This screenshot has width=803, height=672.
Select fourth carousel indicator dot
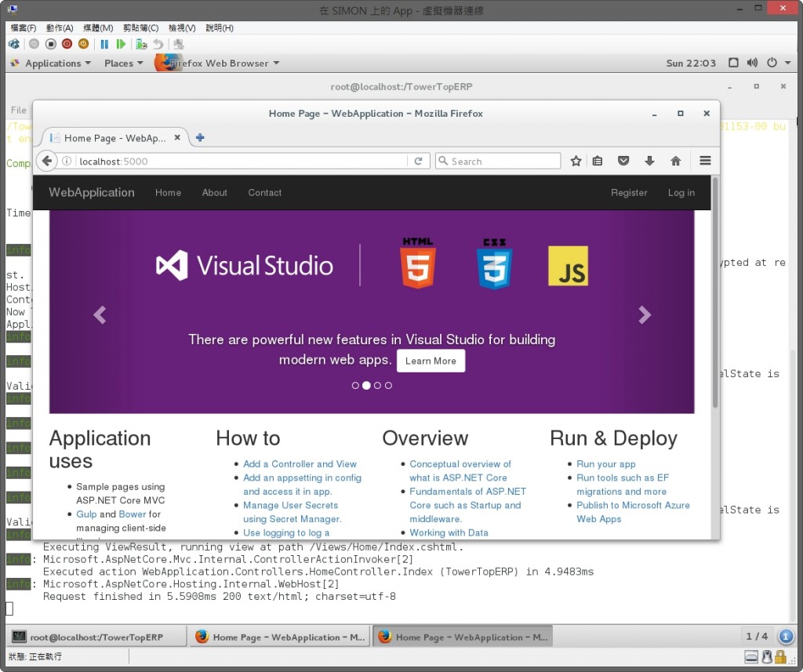(x=389, y=385)
